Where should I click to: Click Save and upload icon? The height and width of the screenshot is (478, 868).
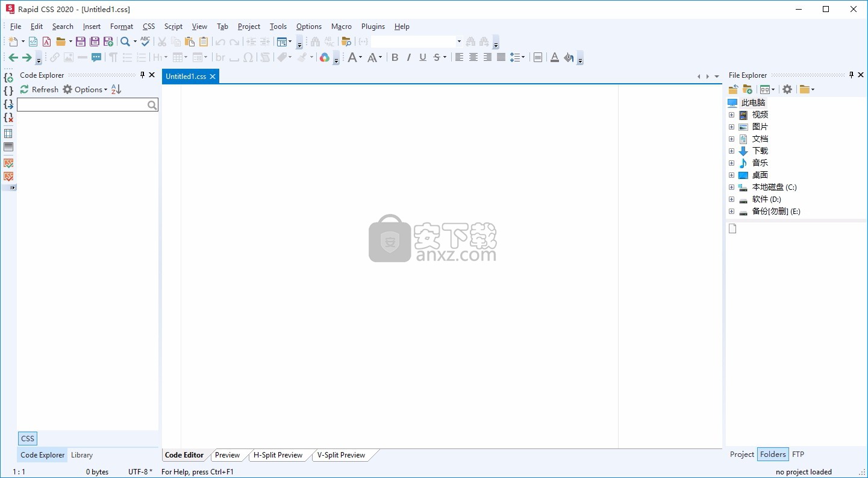point(108,42)
